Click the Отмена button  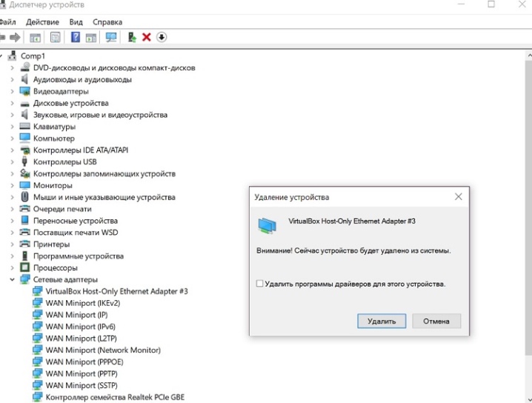436,321
